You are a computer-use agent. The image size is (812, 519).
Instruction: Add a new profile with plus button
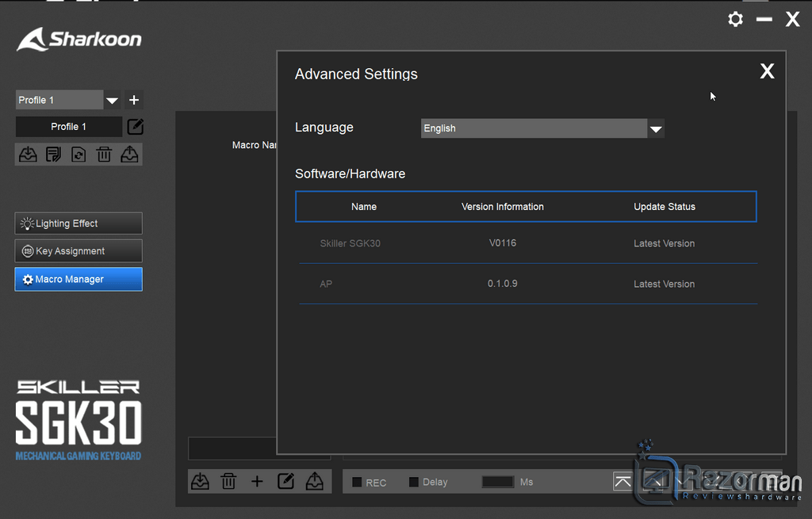pos(133,100)
